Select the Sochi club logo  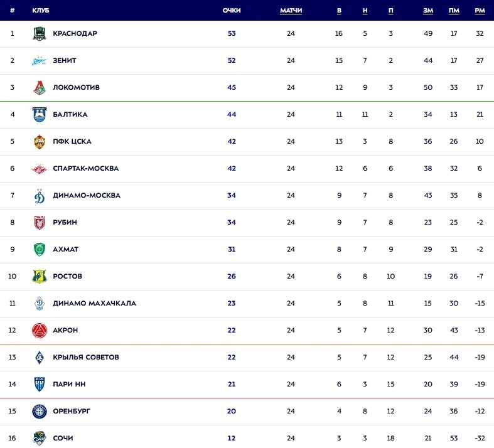coord(40,438)
